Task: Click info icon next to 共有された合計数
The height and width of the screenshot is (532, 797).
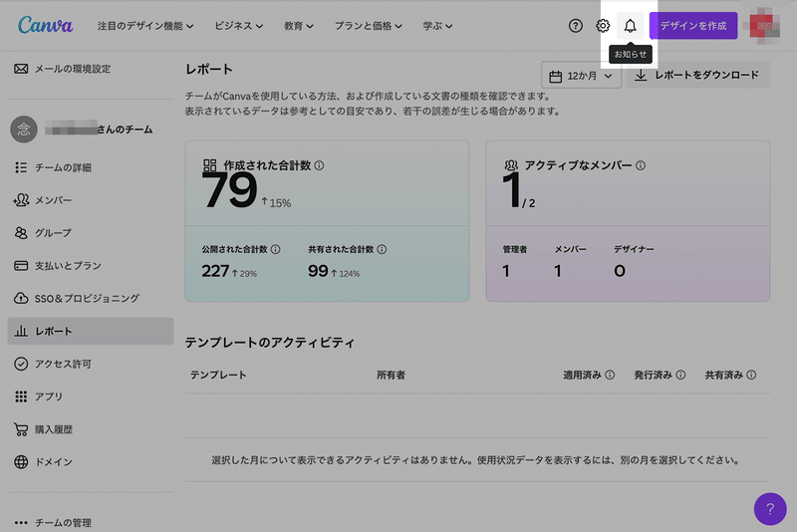Action: coord(382,249)
